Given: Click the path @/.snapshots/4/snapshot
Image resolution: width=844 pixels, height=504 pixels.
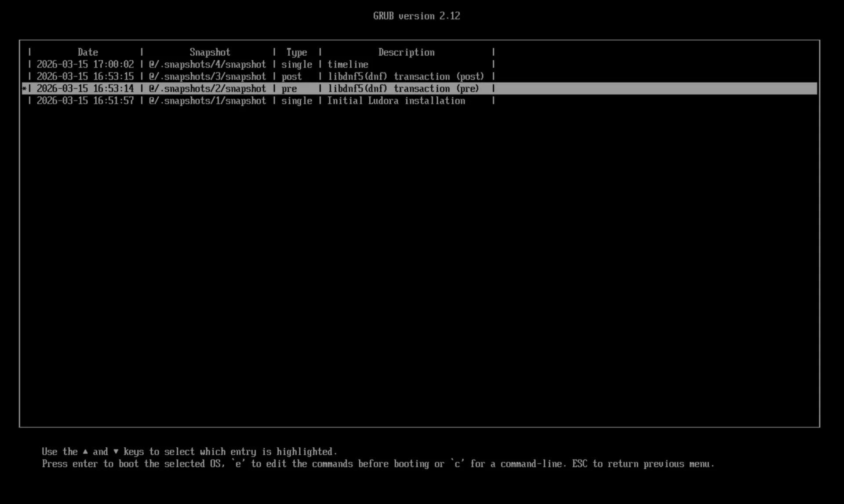Looking at the screenshot, I should coord(207,65).
